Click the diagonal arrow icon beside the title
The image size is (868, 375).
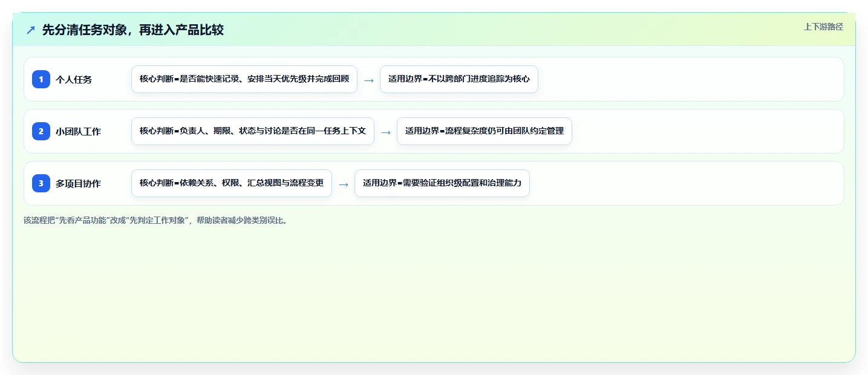(31, 30)
